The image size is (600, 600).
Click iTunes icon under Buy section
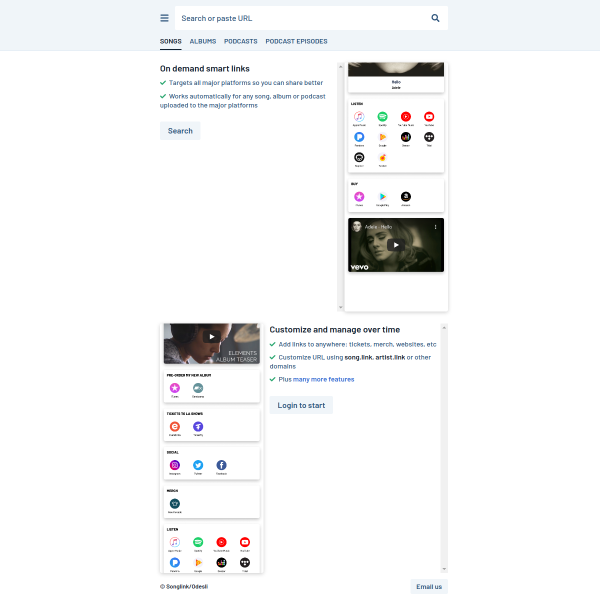click(359, 197)
